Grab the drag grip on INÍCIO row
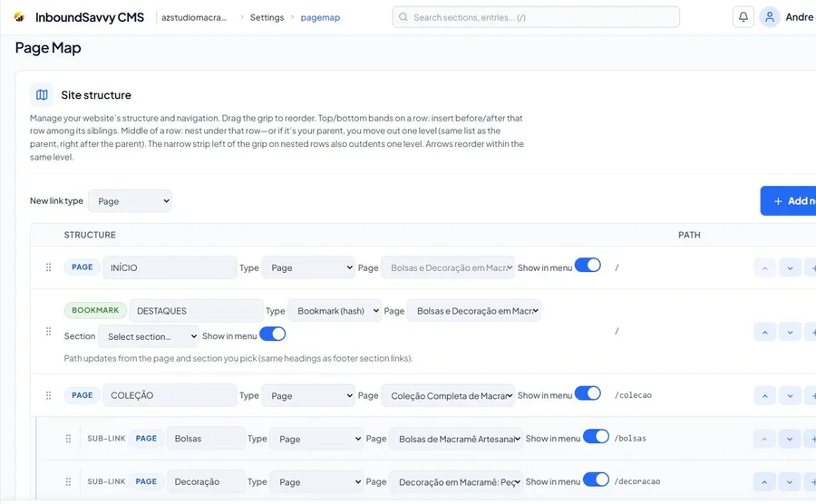This screenshot has width=816, height=504. click(48, 267)
